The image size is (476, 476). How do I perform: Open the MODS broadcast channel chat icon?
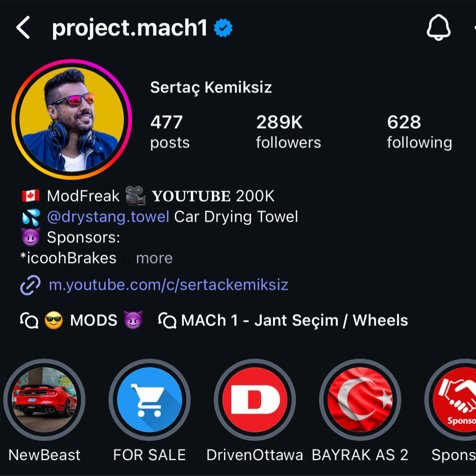coord(29,320)
